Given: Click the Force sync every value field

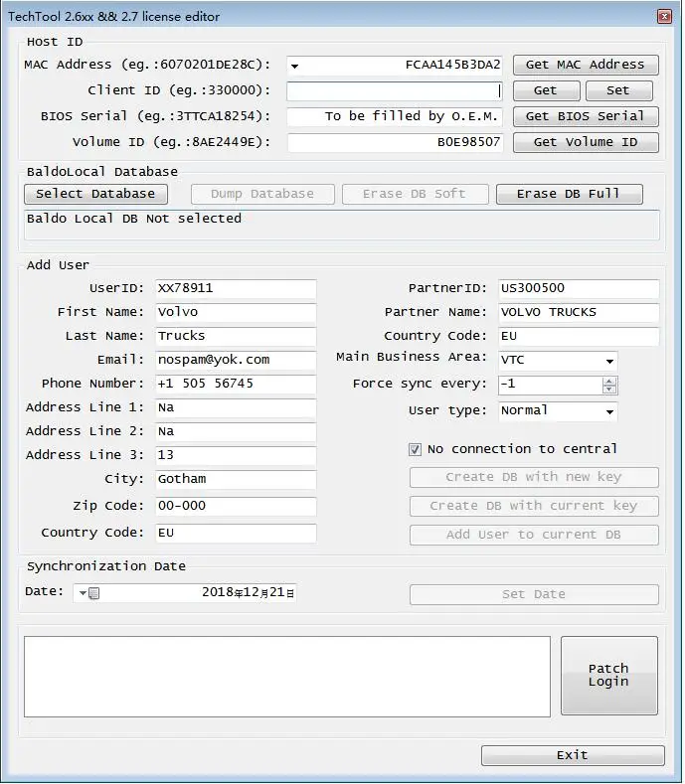Looking at the screenshot, I should (x=550, y=385).
